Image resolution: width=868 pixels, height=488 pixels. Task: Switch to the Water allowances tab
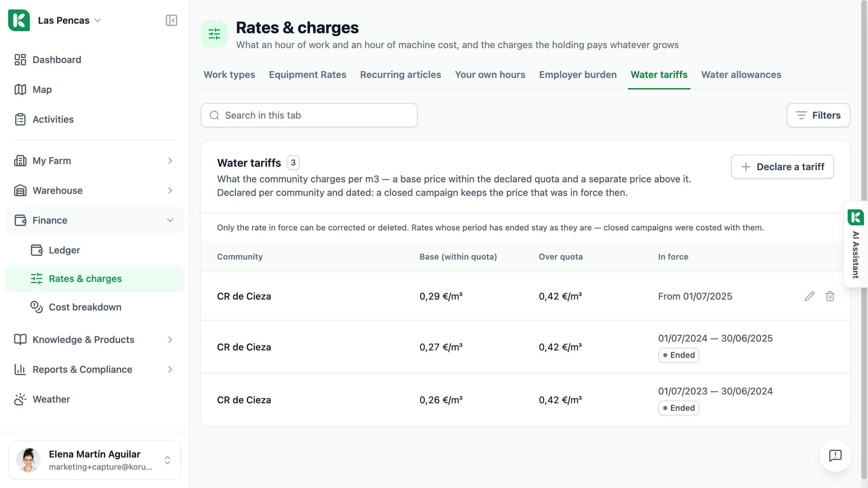point(741,75)
